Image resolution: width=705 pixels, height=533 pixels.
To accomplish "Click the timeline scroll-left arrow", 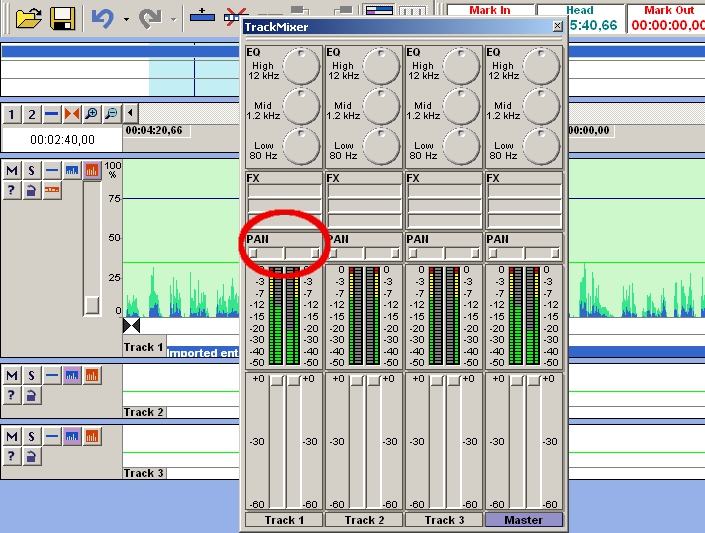I will coord(130,113).
